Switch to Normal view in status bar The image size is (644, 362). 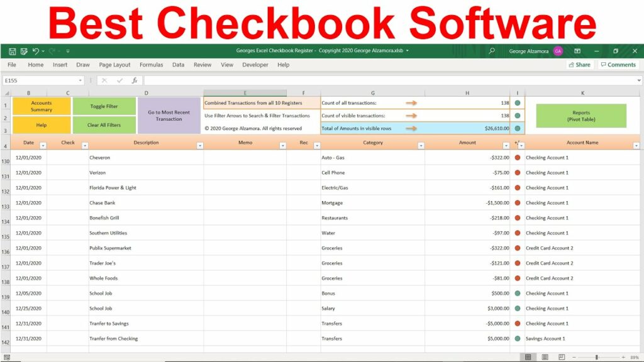point(528,357)
